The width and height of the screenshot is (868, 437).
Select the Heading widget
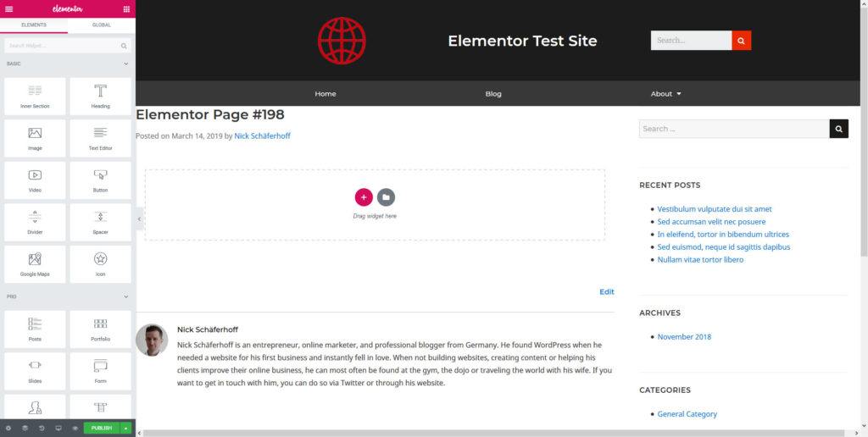pos(100,97)
